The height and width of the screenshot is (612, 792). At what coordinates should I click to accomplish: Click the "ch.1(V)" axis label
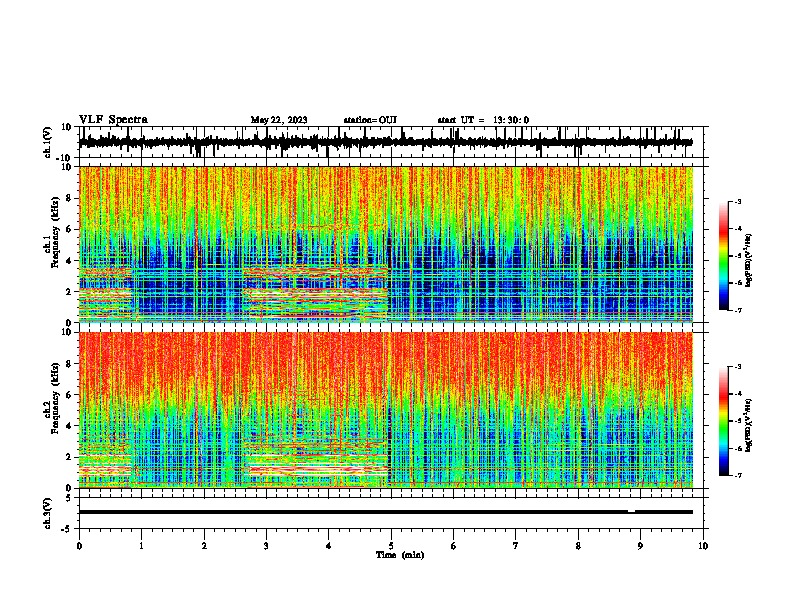pyautogui.click(x=48, y=142)
